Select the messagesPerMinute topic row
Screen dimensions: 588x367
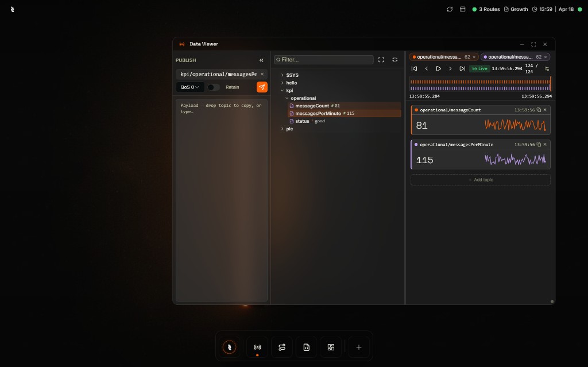[x=345, y=113]
